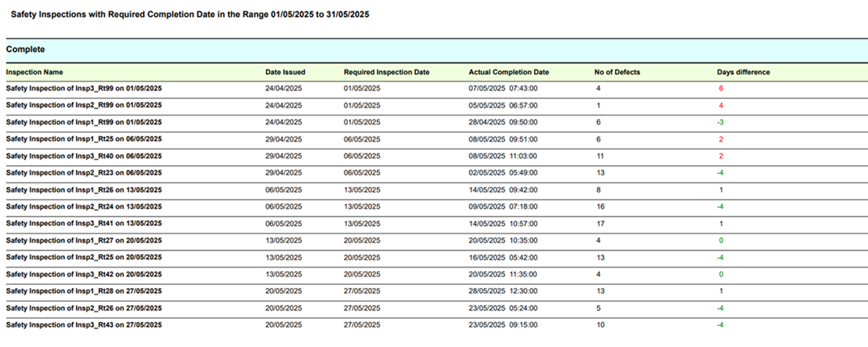Click Date Issued '20/05/2025' in Insp3_Rt43 row

[284, 325]
